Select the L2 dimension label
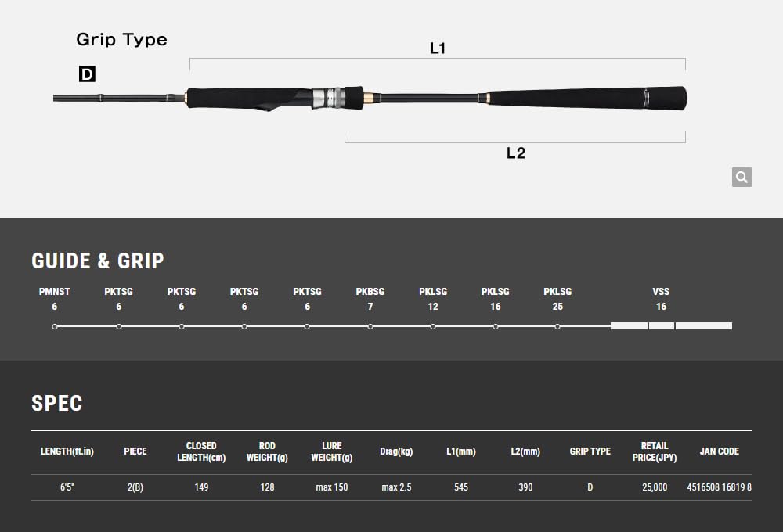The width and height of the screenshot is (783, 532). click(515, 153)
